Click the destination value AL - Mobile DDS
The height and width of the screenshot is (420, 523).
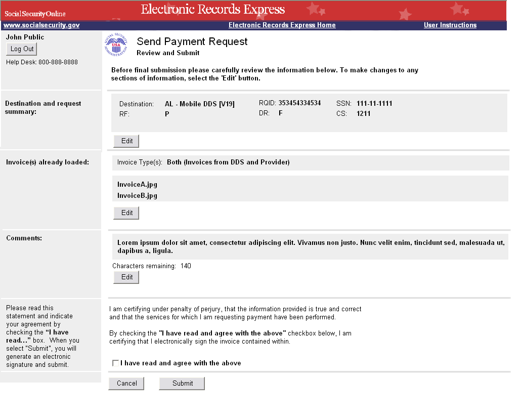[199, 104]
